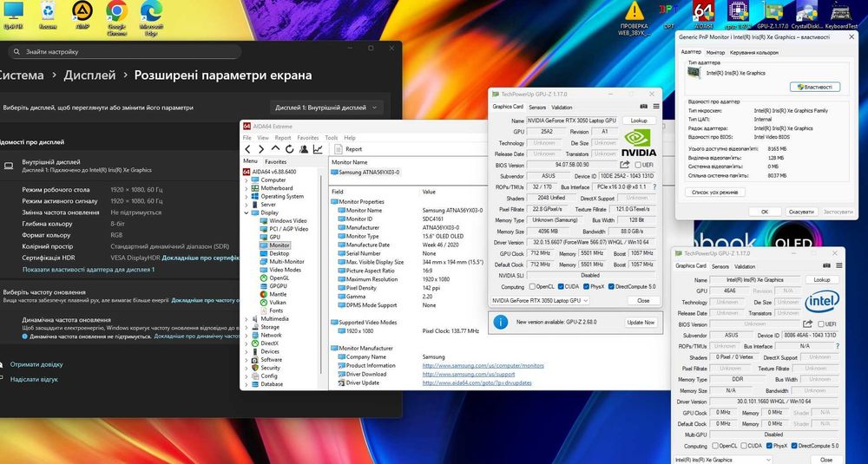Click AIDA64 up-level arrow
This screenshot has height=464, width=868.
[x=275, y=149]
